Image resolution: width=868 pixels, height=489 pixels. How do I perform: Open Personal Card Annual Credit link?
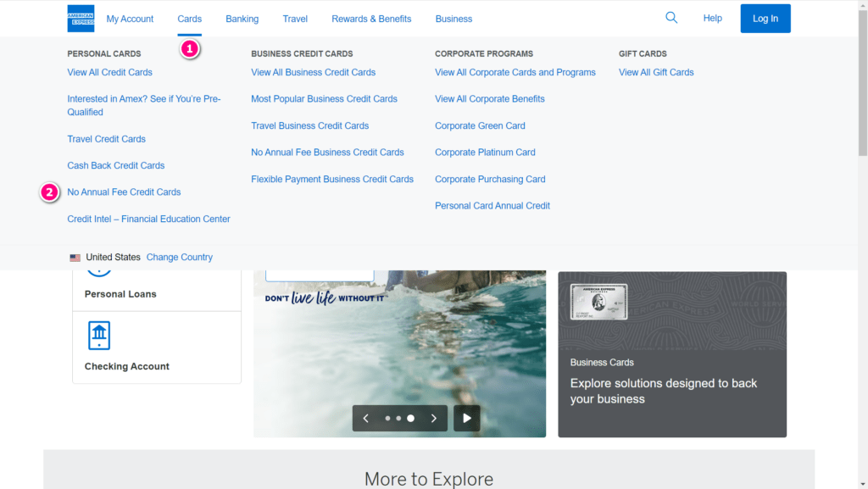tap(492, 206)
